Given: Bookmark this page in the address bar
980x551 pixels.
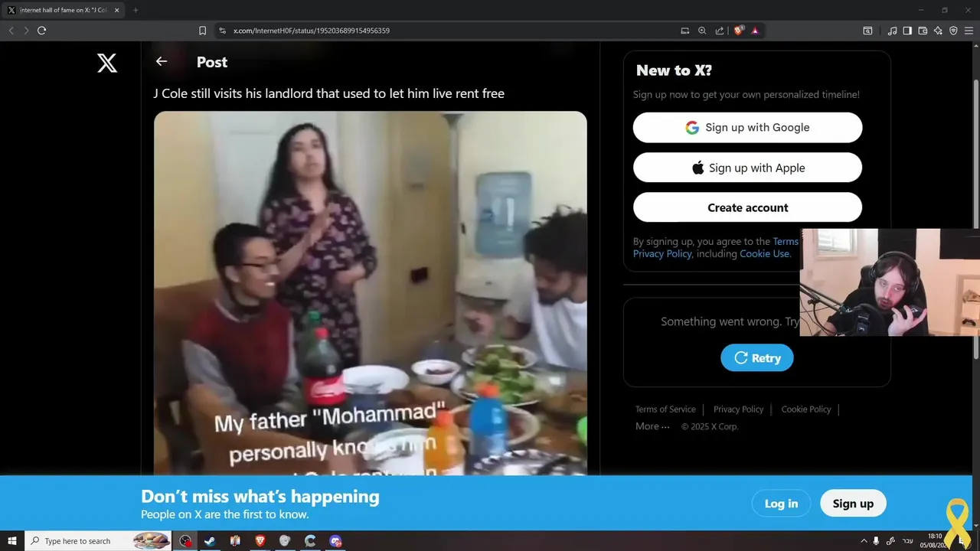Looking at the screenshot, I should click(202, 31).
